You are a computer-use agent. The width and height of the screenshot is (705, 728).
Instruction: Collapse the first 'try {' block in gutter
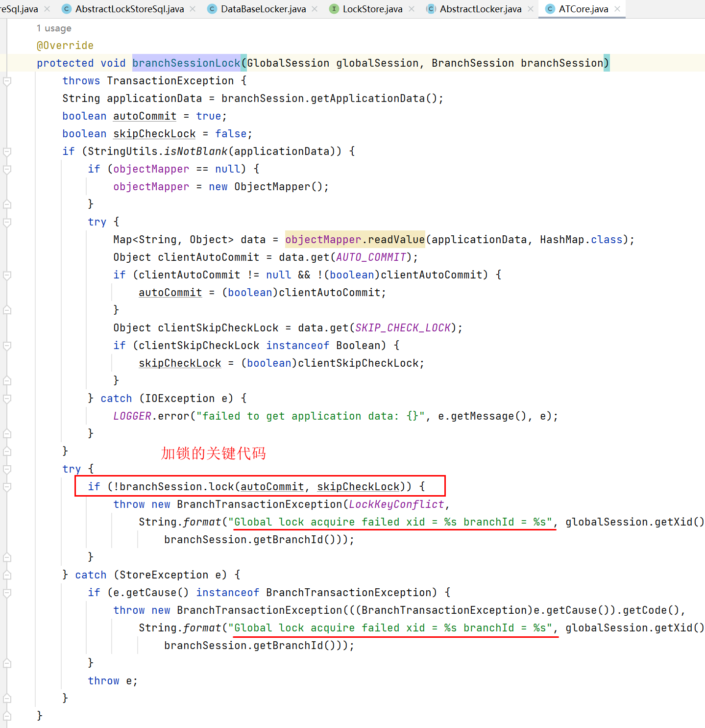(7, 222)
